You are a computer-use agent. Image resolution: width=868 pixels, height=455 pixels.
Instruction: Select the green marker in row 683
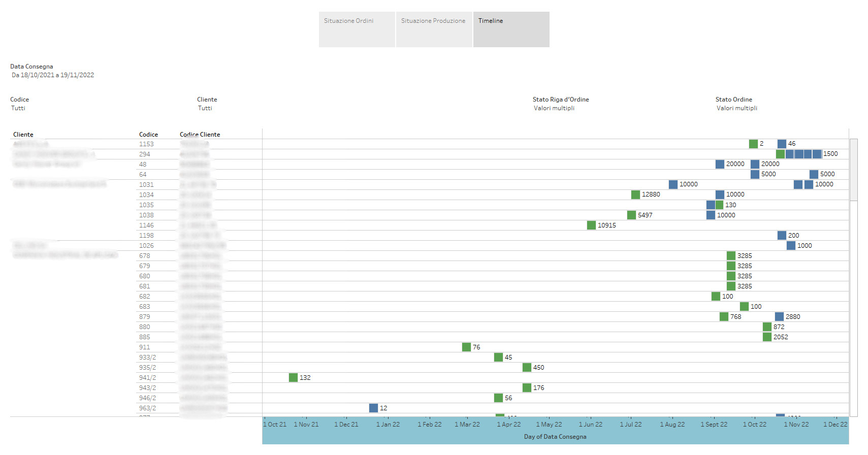click(744, 306)
